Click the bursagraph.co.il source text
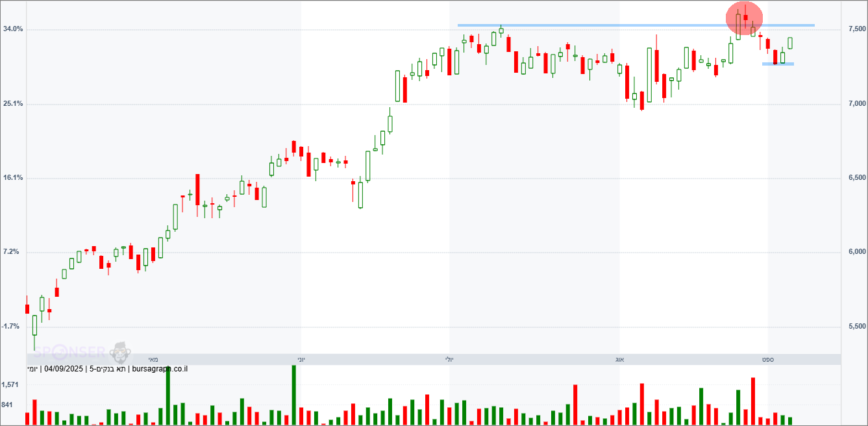Screen dimensions: 868x426 (160, 370)
